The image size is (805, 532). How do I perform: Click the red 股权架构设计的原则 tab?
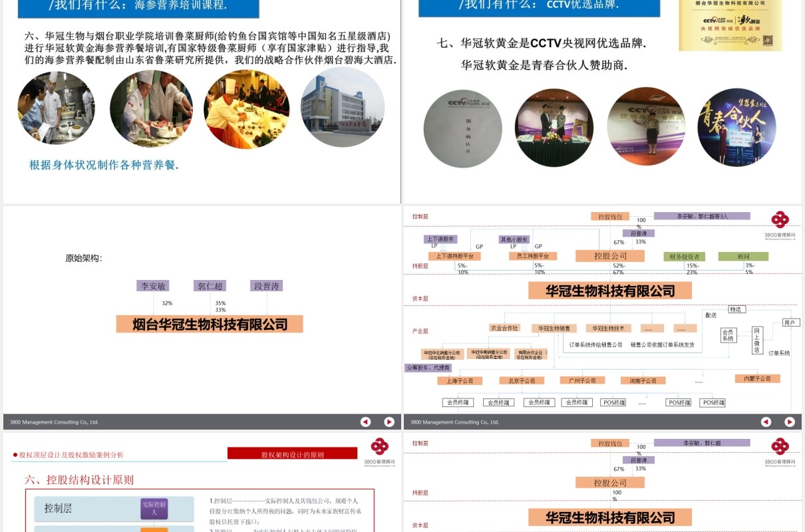point(293,454)
